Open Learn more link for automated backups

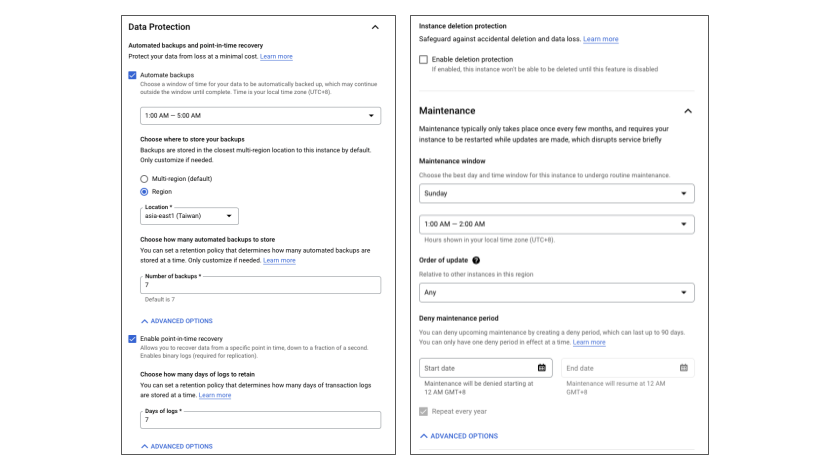pyautogui.click(x=276, y=57)
